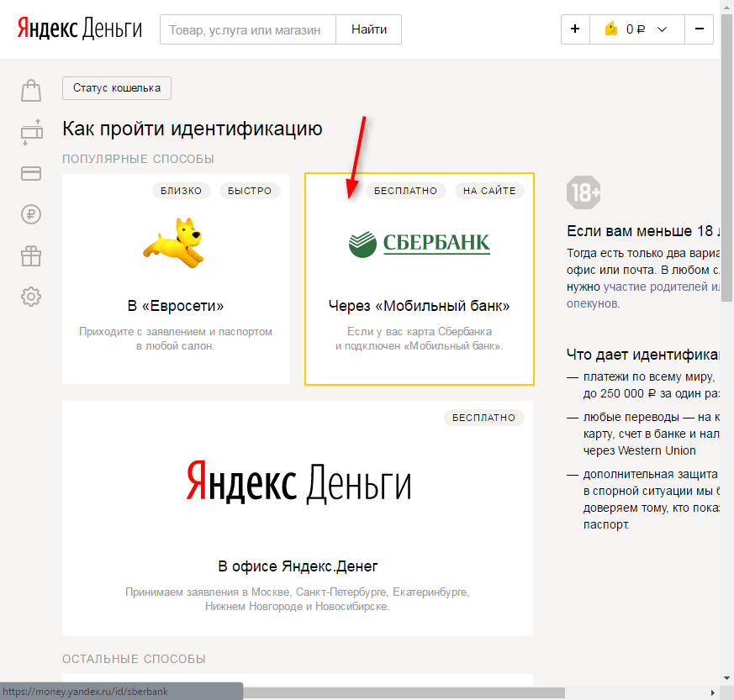The height and width of the screenshot is (700, 734).
Task: Open the money transfer icon in sidebar
Action: coord(31,131)
